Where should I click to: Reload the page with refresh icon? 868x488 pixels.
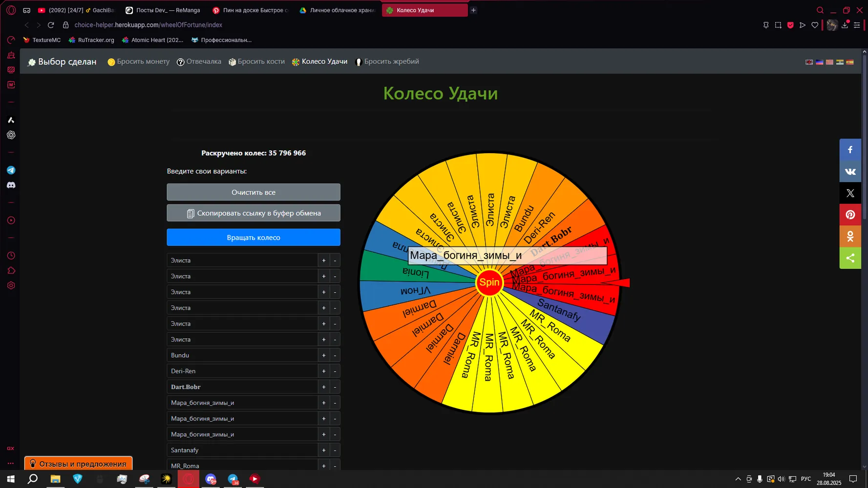point(51,25)
